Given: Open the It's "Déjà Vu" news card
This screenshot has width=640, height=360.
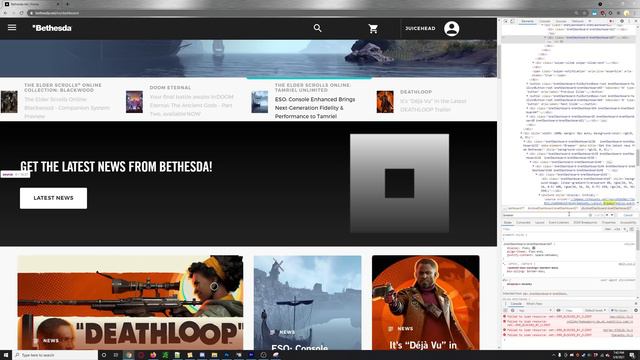Looking at the screenshot, I should click(x=426, y=302).
